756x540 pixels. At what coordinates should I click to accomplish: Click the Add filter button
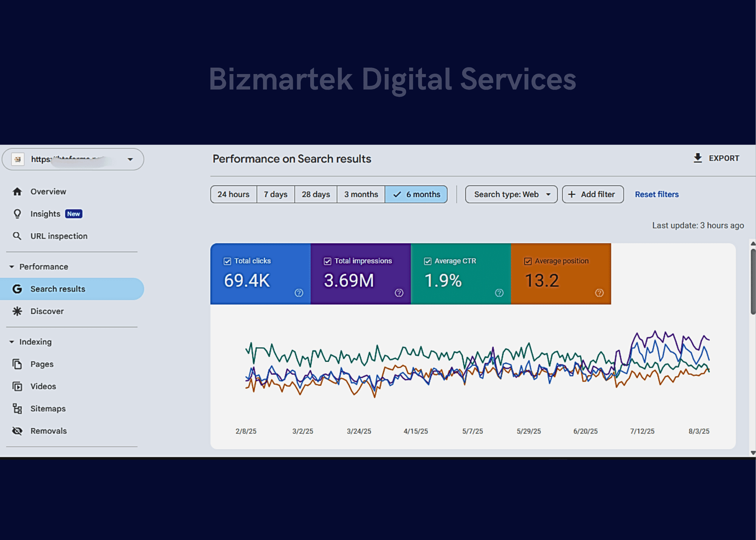pyautogui.click(x=593, y=194)
